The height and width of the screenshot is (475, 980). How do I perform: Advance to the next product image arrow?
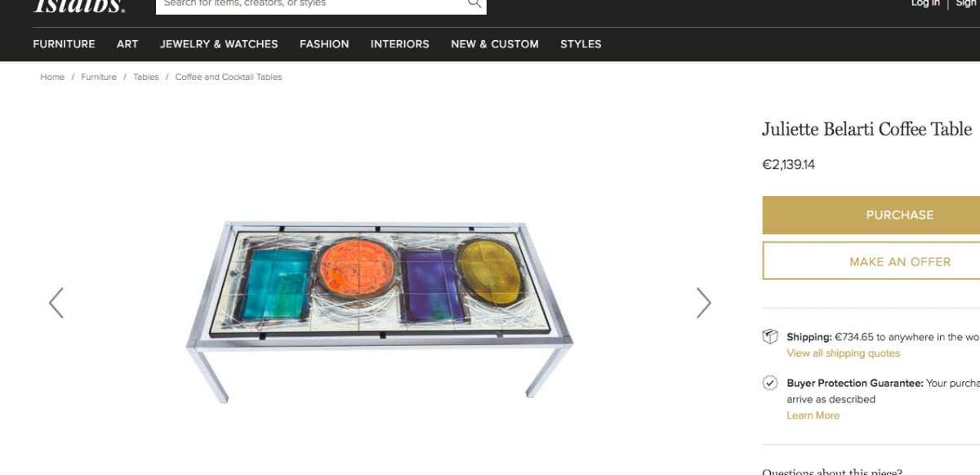click(x=703, y=303)
